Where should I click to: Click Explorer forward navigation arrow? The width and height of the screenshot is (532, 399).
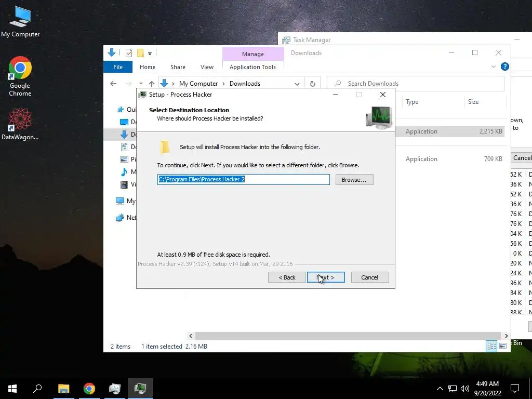coord(129,84)
